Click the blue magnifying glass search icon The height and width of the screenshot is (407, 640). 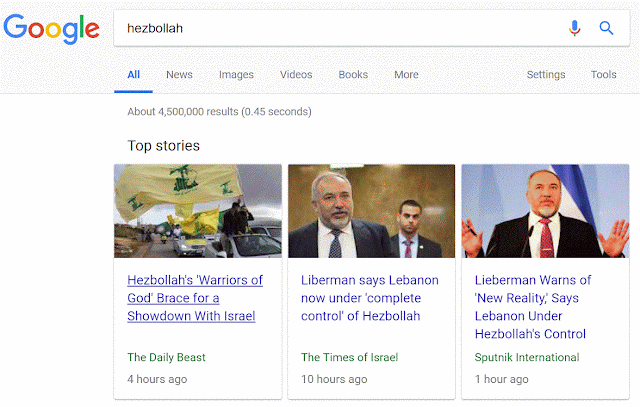point(606,28)
